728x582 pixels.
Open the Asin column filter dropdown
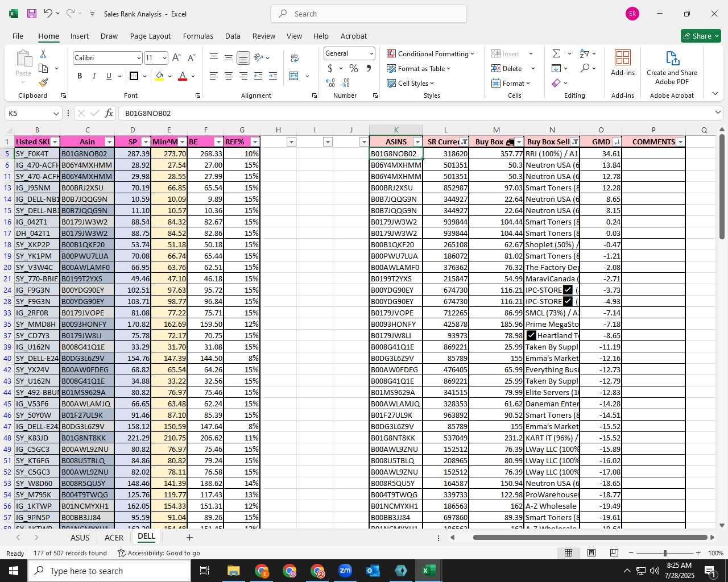[109, 142]
